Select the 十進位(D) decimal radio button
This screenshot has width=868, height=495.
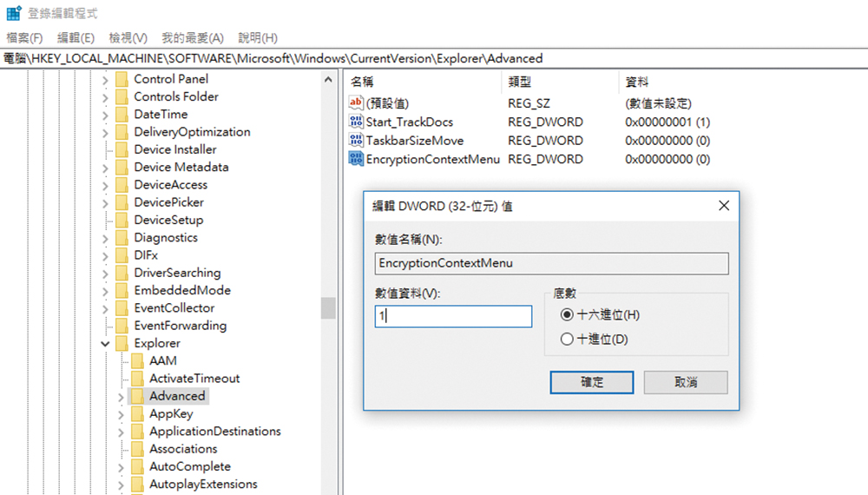(566, 340)
